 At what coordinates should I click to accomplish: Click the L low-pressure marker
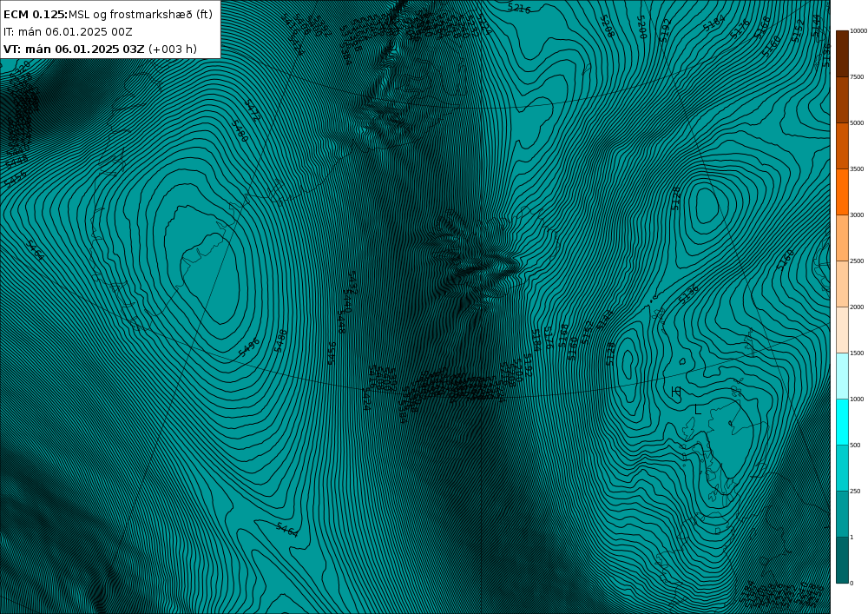coord(698,410)
